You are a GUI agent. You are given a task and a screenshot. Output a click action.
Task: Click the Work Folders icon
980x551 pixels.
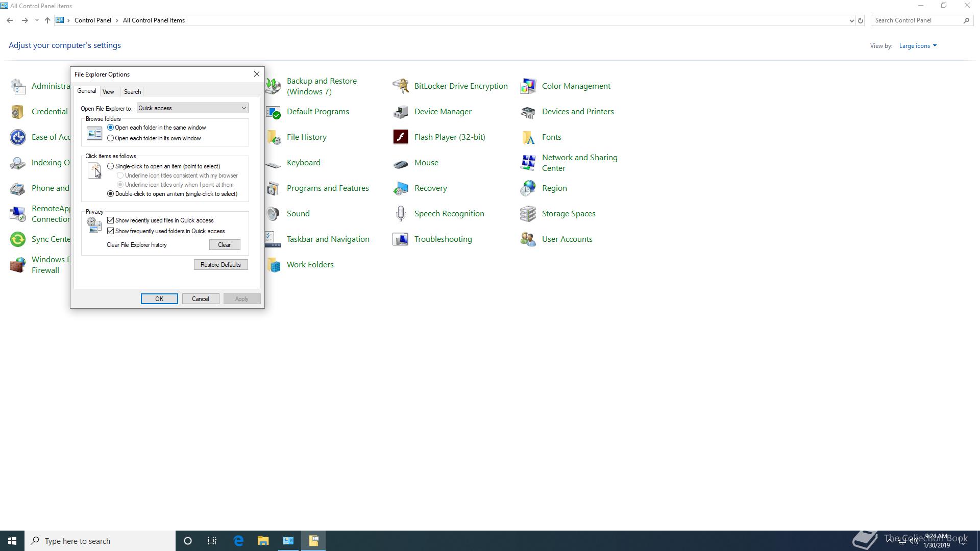[274, 265]
